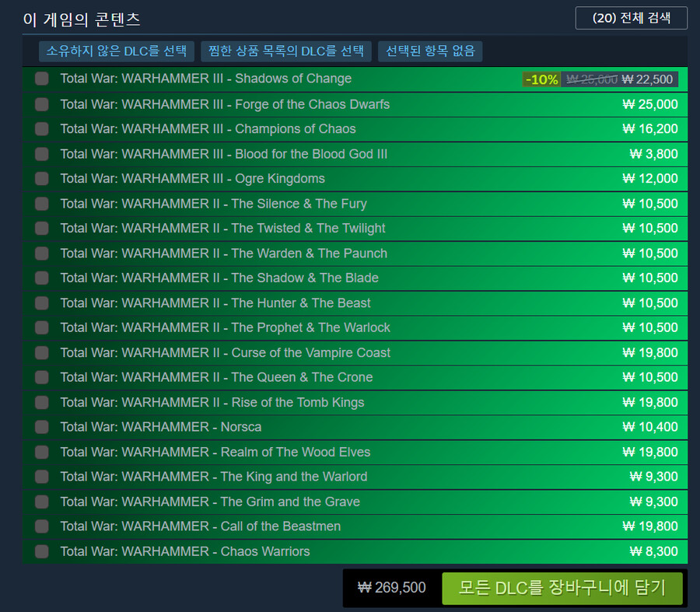Click 소유하지 않은 DLC를 선택 button
The height and width of the screenshot is (612, 700).
point(117,51)
